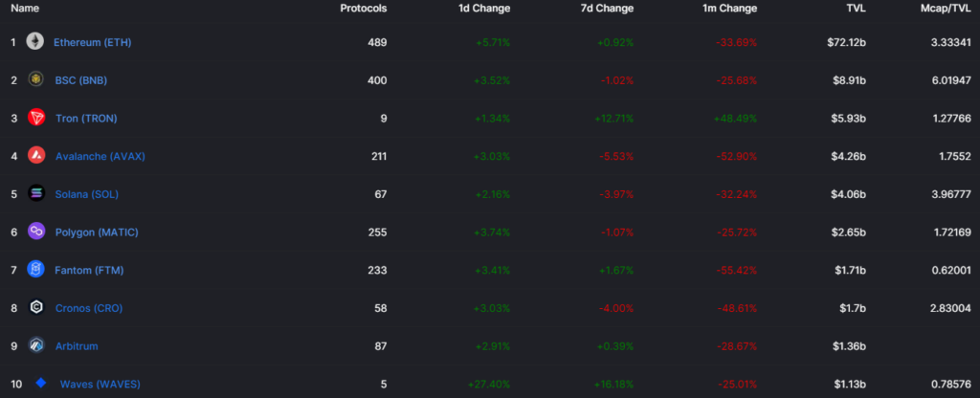
Task: Sort by the Protocols column header
Action: point(364,9)
